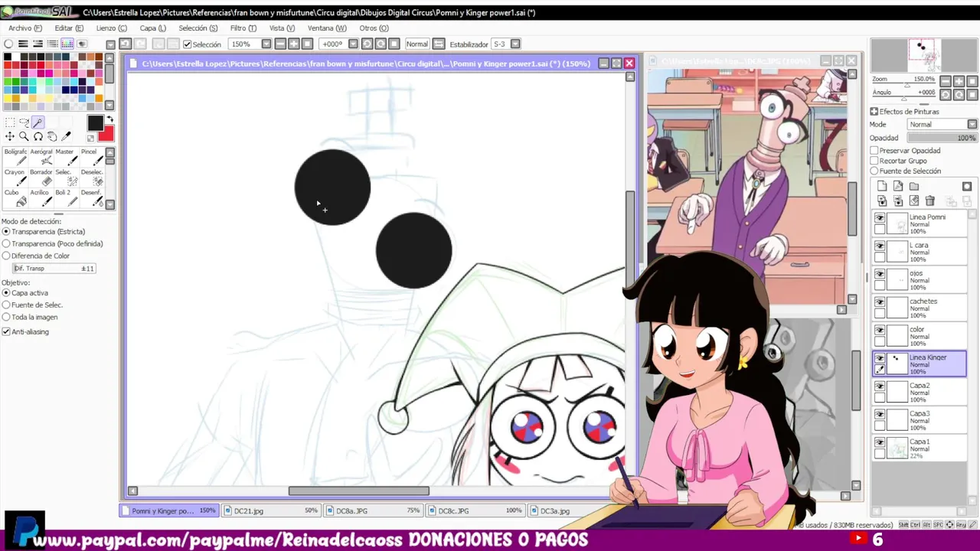The width and height of the screenshot is (980, 551).
Task: Click the zoom out minus button in toolbar
Action: tap(280, 44)
